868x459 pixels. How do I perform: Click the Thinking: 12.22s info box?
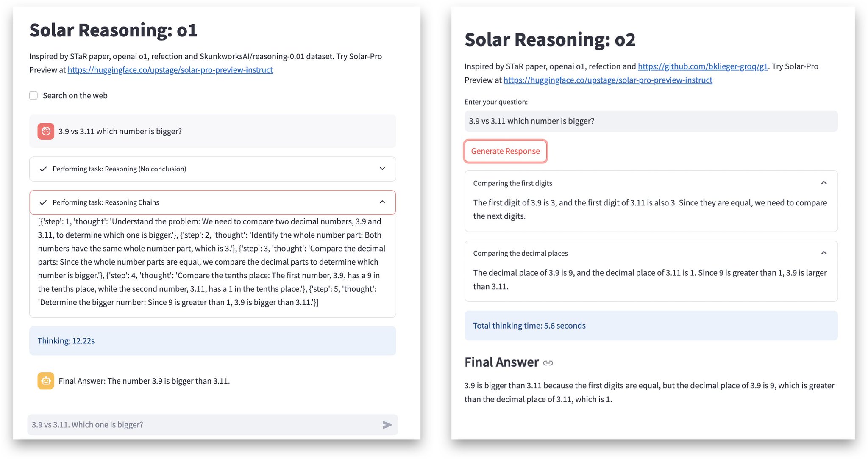212,341
